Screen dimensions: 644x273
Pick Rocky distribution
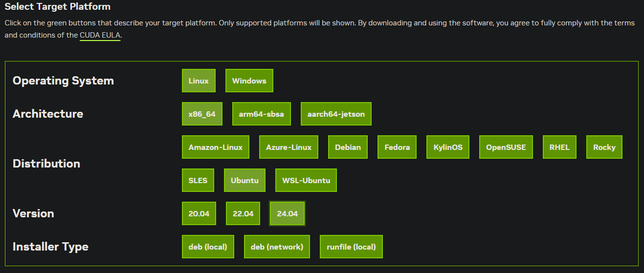[x=604, y=147]
